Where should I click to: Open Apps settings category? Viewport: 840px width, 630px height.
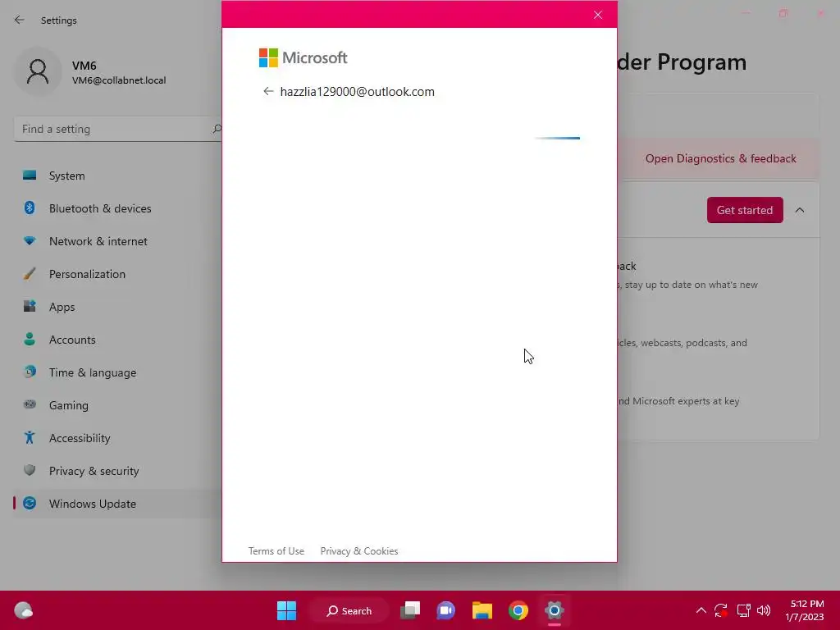[x=118, y=307]
